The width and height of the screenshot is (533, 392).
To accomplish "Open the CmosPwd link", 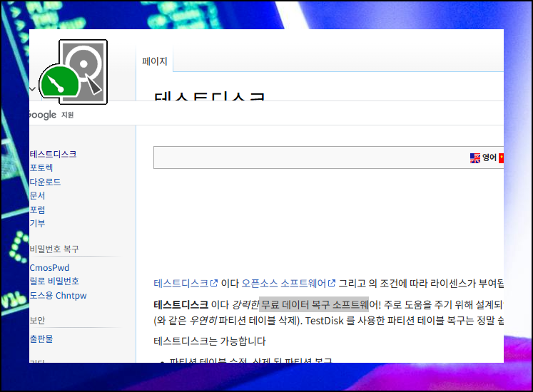I will pyautogui.click(x=50, y=268).
